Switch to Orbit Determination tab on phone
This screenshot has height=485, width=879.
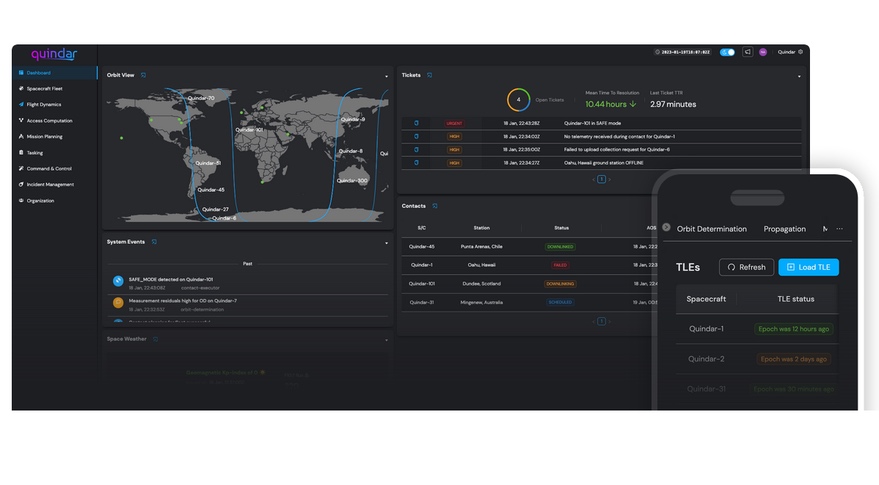point(711,229)
